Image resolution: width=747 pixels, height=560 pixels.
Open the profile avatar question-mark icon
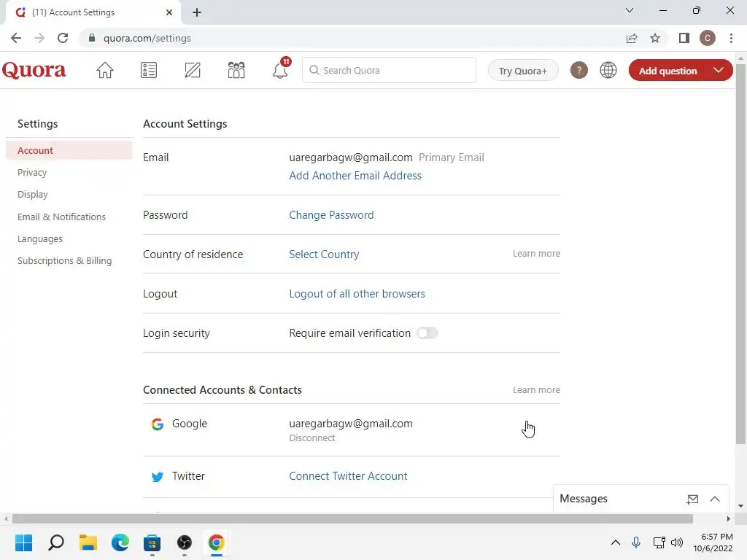pos(578,71)
